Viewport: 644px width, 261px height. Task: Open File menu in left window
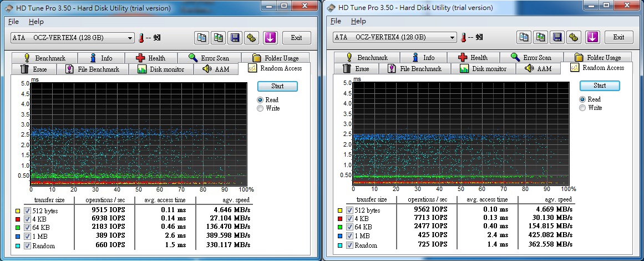click(13, 21)
